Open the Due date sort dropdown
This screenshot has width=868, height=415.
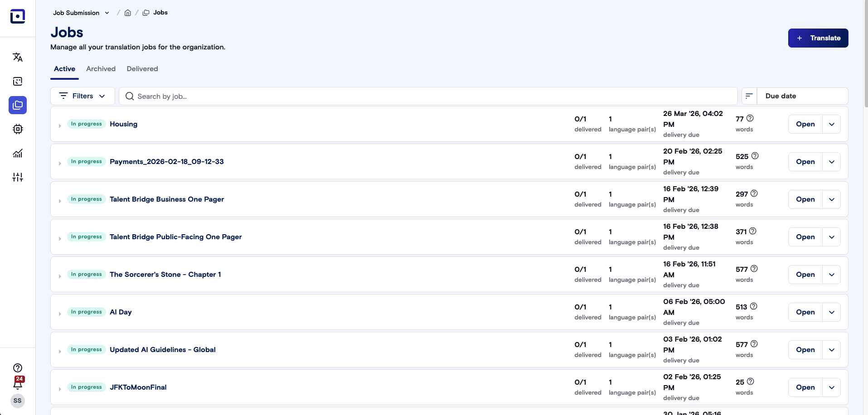pyautogui.click(x=802, y=96)
